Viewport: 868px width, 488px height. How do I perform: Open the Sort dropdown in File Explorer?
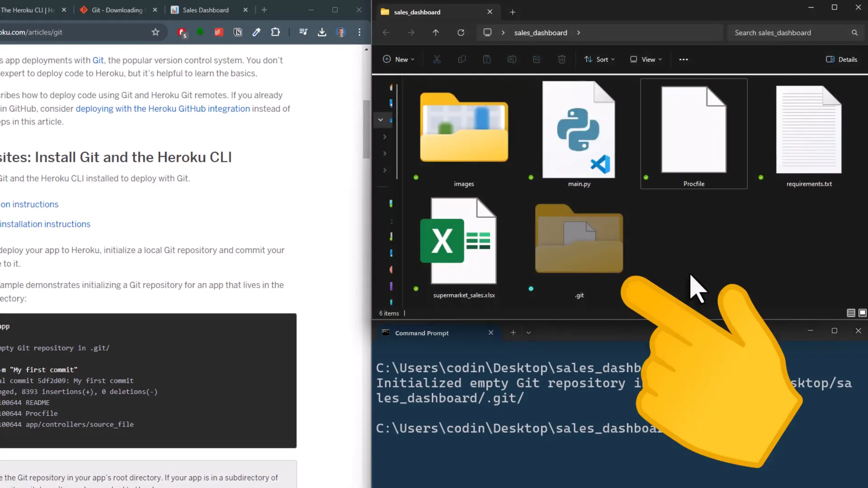tap(599, 59)
